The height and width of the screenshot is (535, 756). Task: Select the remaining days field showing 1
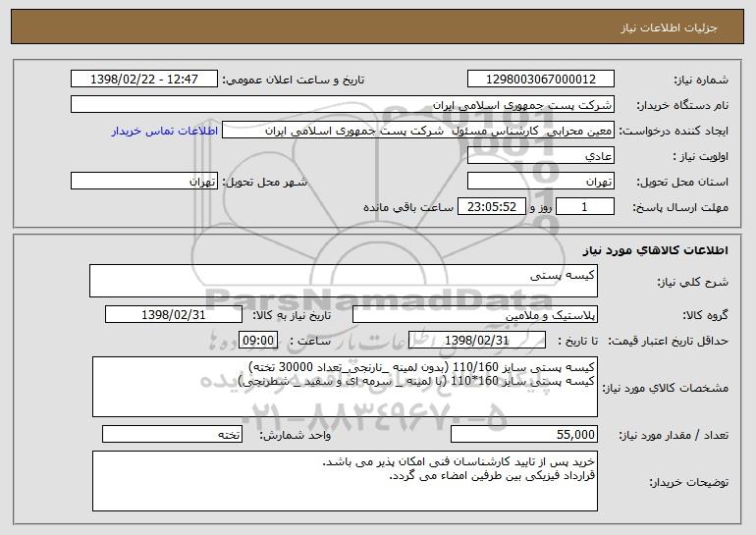tap(585, 207)
